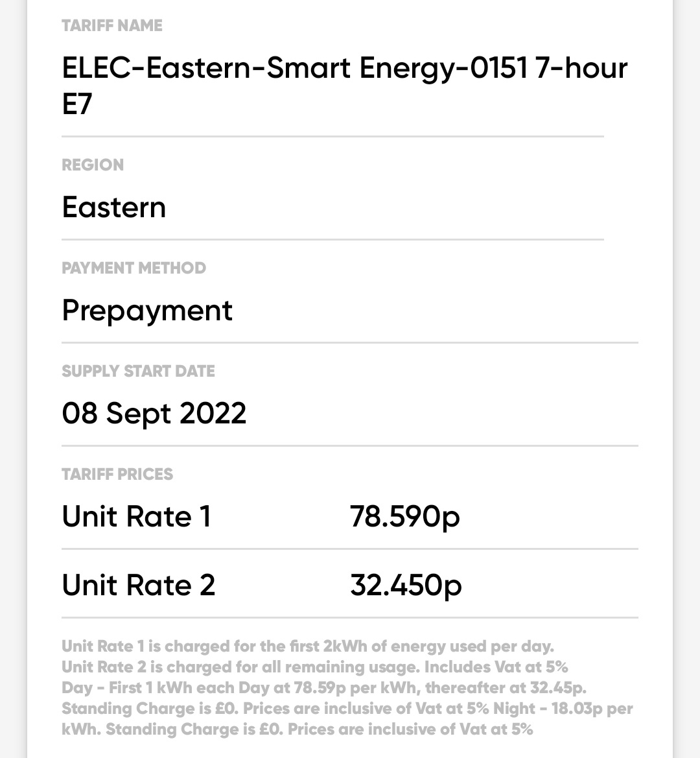The width and height of the screenshot is (700, 758).
Task: Tap the Eastern region value
Action: (x=114, y=207)
